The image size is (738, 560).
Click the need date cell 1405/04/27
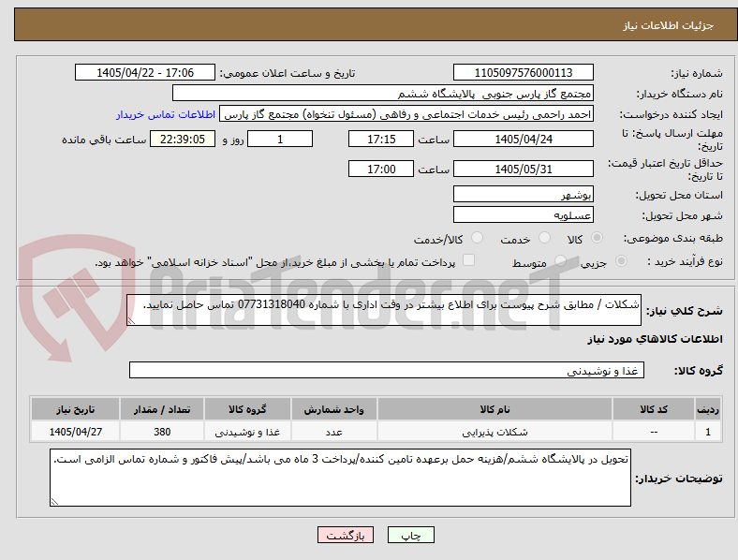click(75, 432)
